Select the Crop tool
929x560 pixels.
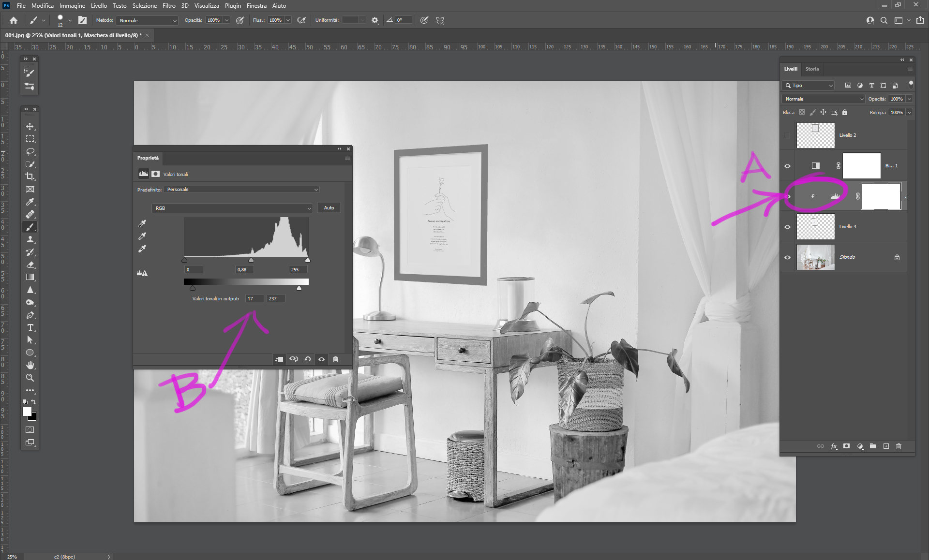click(x=30, y=177)
